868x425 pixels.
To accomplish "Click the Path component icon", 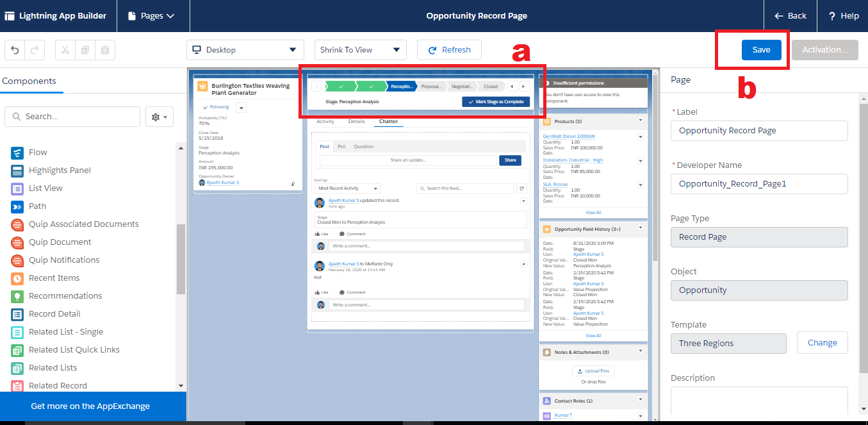I will coord(17,206).
